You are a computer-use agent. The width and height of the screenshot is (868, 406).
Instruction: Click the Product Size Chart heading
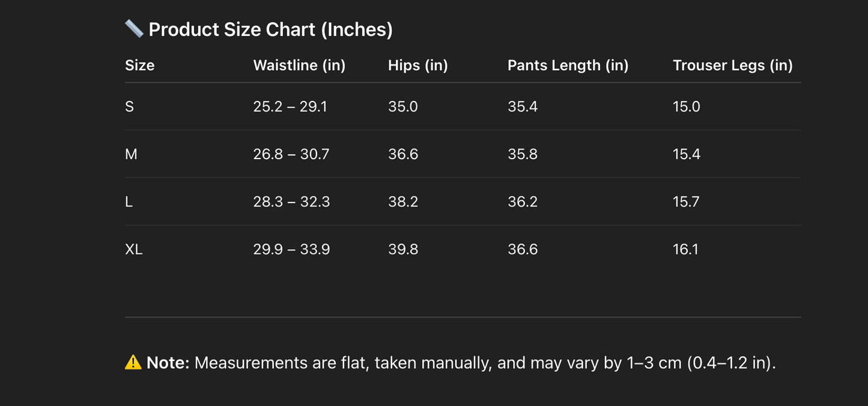pyautogui.click(x=270, y=29)
